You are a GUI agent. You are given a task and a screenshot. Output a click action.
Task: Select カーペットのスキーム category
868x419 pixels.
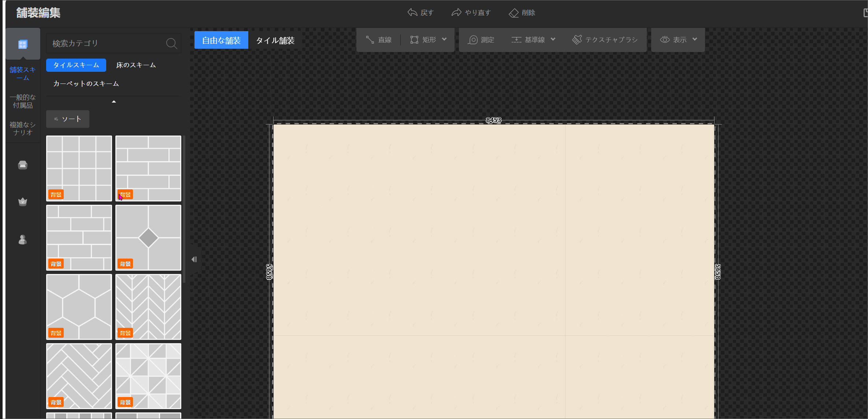(86, 84)
